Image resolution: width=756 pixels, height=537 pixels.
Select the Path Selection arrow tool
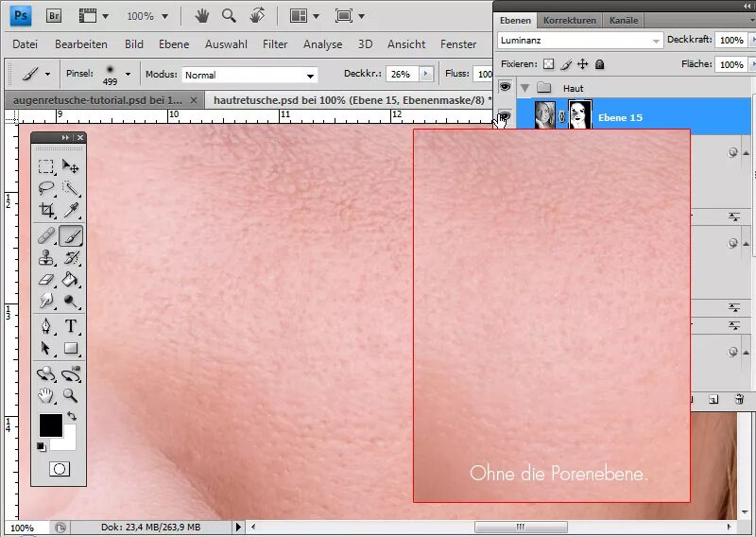46,348
